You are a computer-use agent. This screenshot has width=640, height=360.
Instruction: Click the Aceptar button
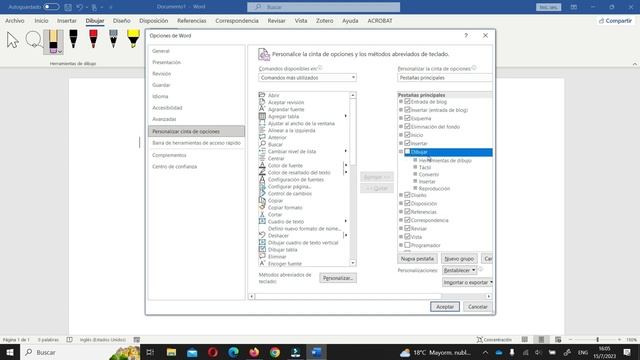[x=444, y=307]
